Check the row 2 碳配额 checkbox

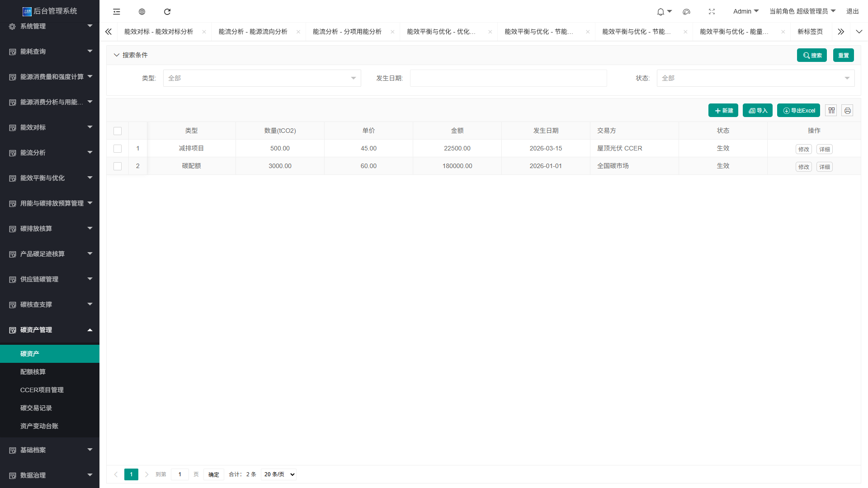(118, 166)
